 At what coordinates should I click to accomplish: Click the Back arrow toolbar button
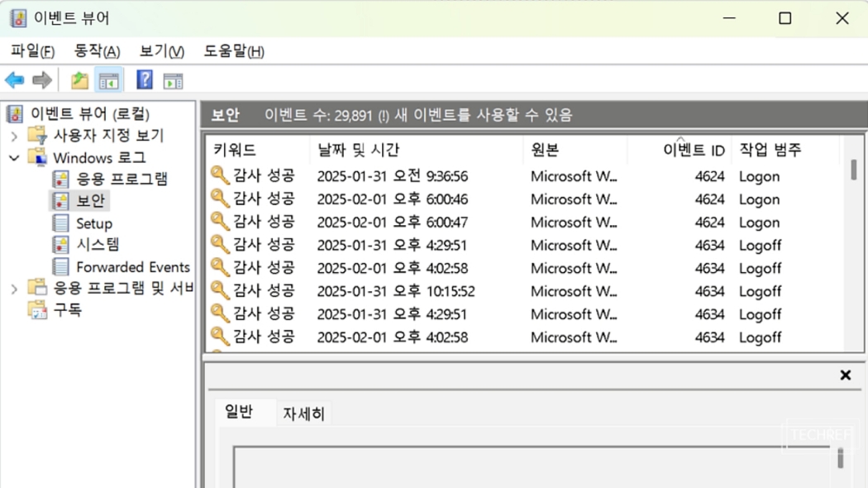(x=14, y=81)
